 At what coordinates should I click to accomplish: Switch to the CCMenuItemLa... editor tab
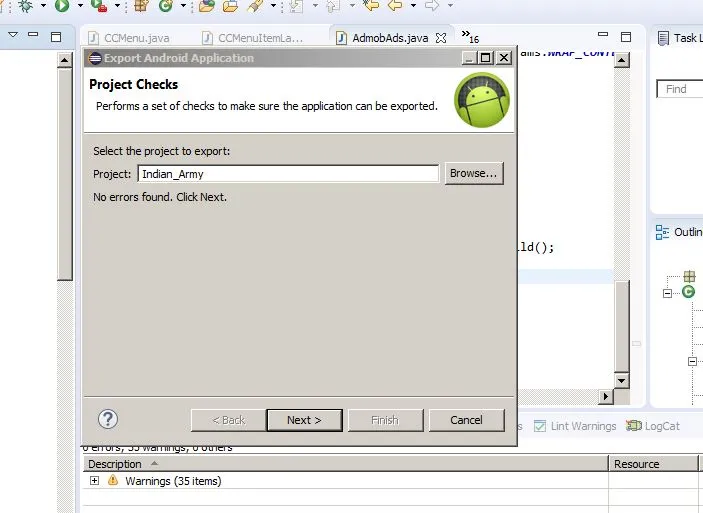tap(252, 38)
